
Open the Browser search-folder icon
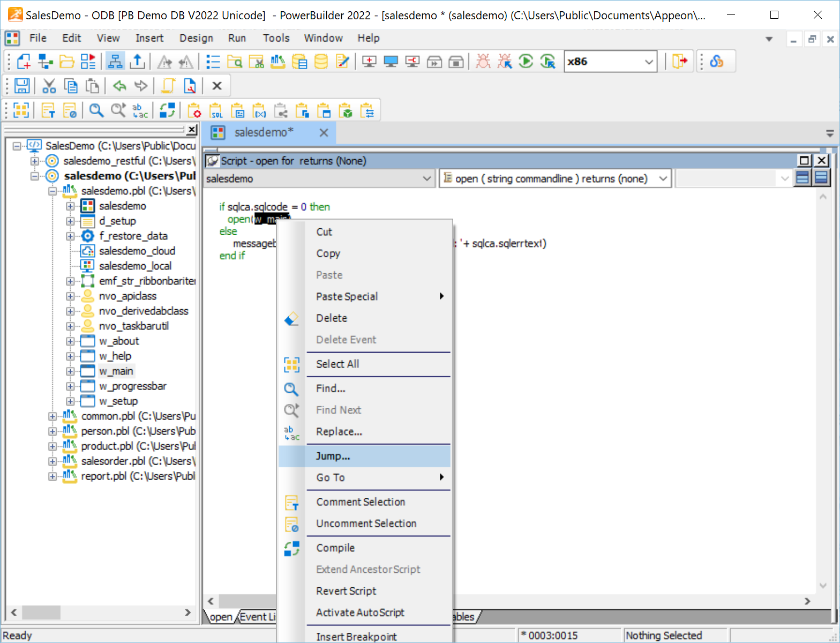click(235, 62)
